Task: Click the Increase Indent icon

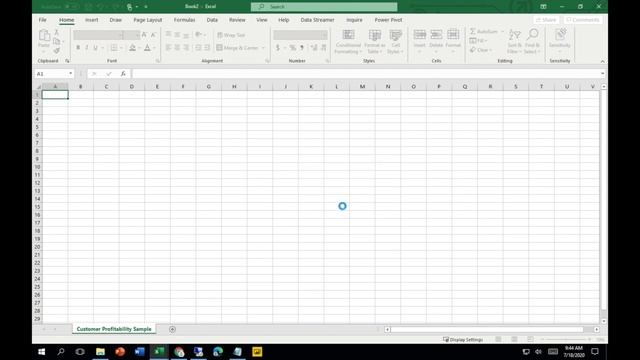Action: [207, 48]
